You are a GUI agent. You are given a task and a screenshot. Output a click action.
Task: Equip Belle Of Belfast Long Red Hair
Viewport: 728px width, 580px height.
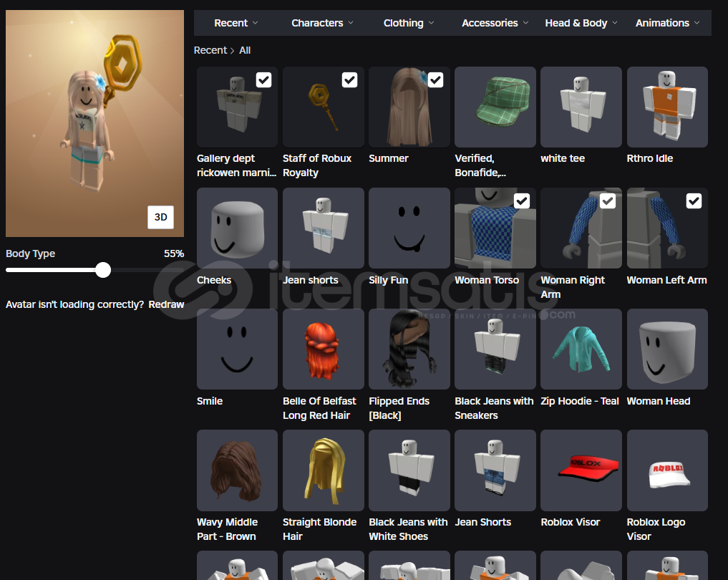click(x=323, y=349)
